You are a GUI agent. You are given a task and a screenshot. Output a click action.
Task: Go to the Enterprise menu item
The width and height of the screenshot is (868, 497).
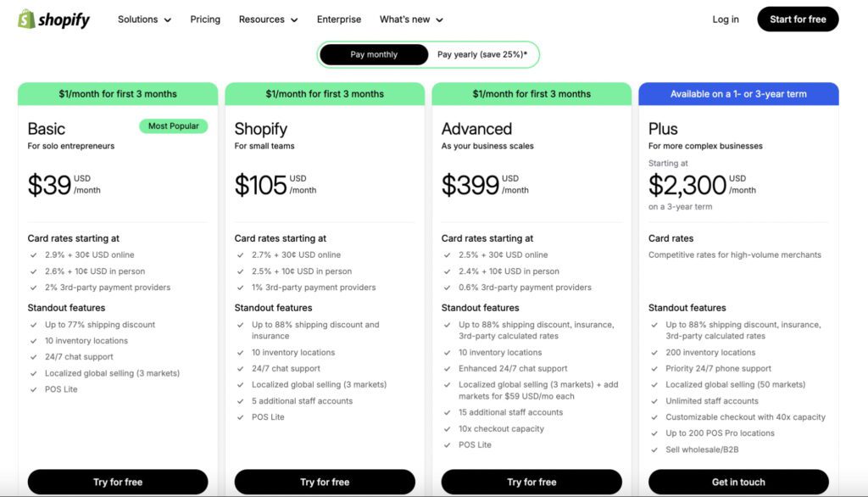339,20
